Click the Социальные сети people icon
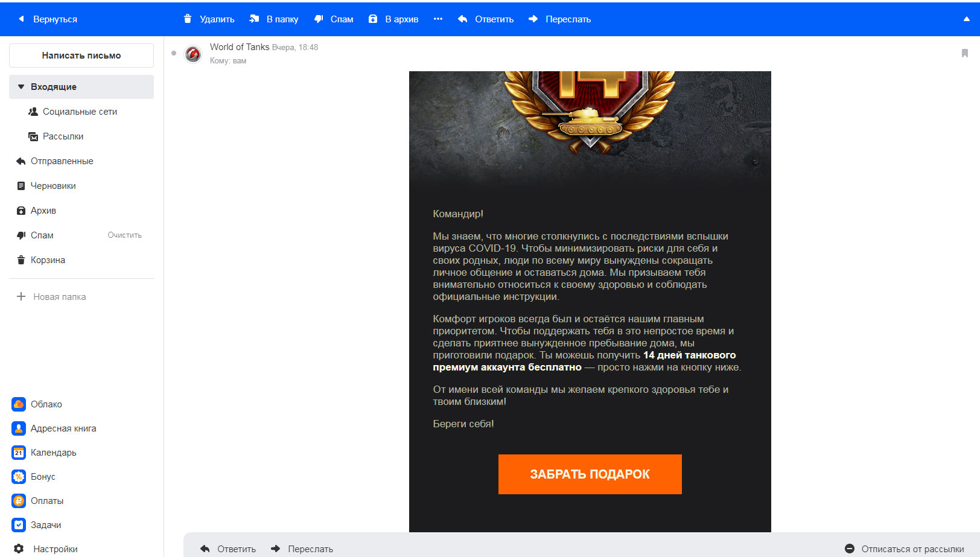The image size is (980, 557). (x=33, y=112)
